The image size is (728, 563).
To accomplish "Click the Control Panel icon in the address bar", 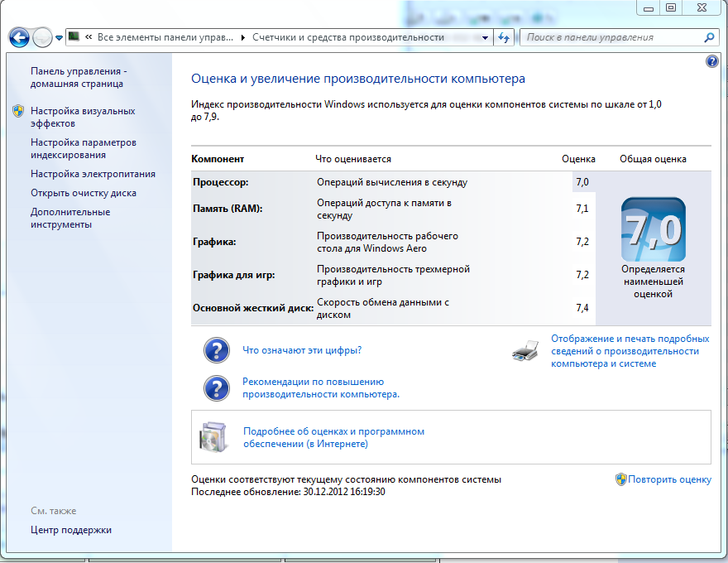I will point(74,36).
